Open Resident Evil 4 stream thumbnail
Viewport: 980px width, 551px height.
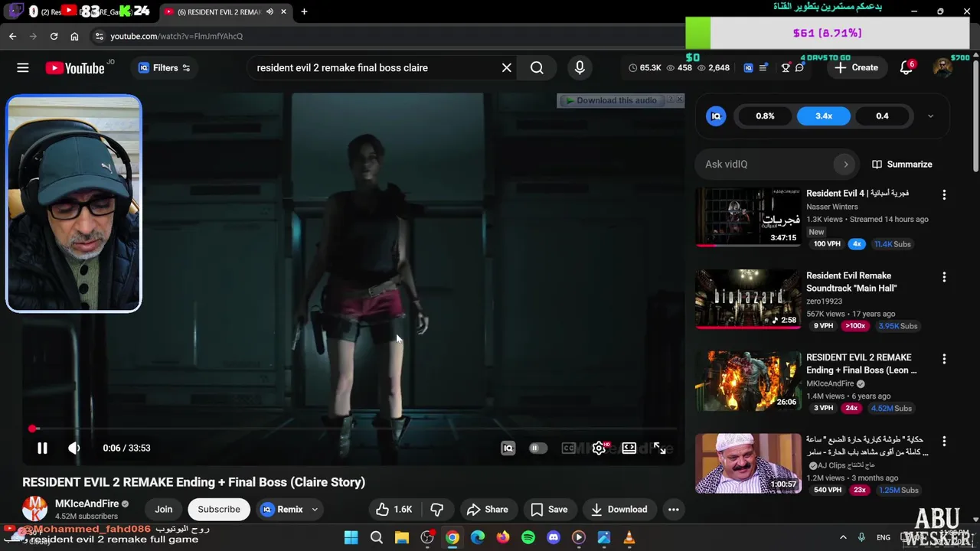748,217
